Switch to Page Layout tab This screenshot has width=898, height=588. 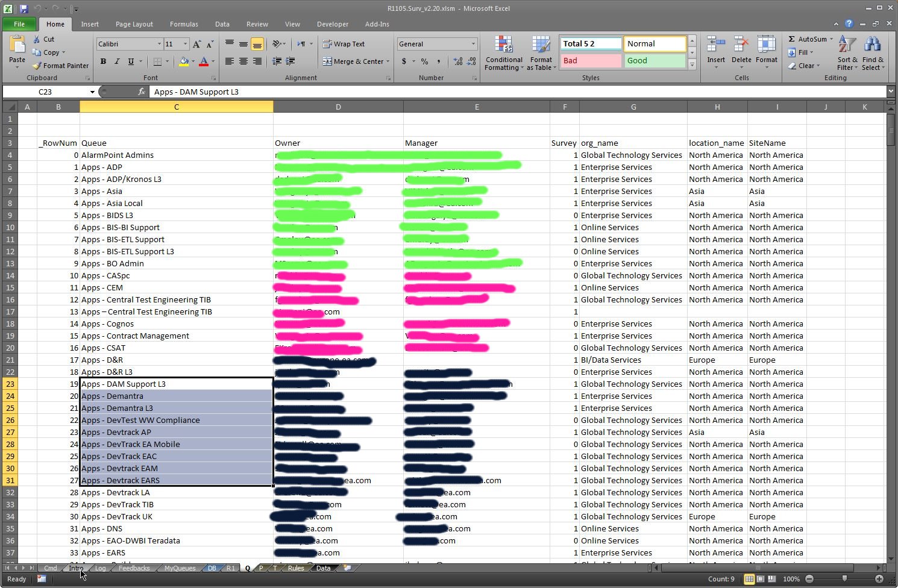click(134, 24)
